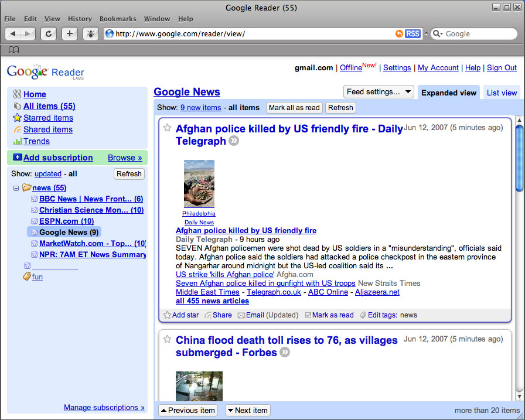Viewport: 525px width, 420px height.
Task: Star the Afghan police article
Action: [x=167, y=128]
